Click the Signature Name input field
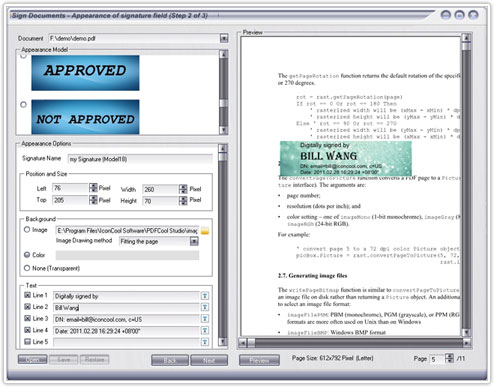Image resolution: width=494 pixels, height=387 pixels. (140, 159)
